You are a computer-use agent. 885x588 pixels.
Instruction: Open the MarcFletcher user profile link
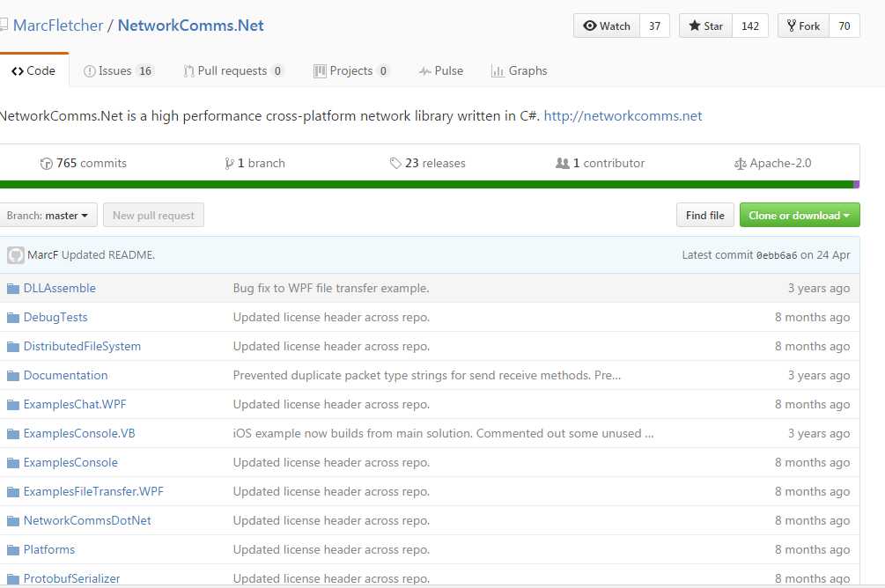click(58, 26)
